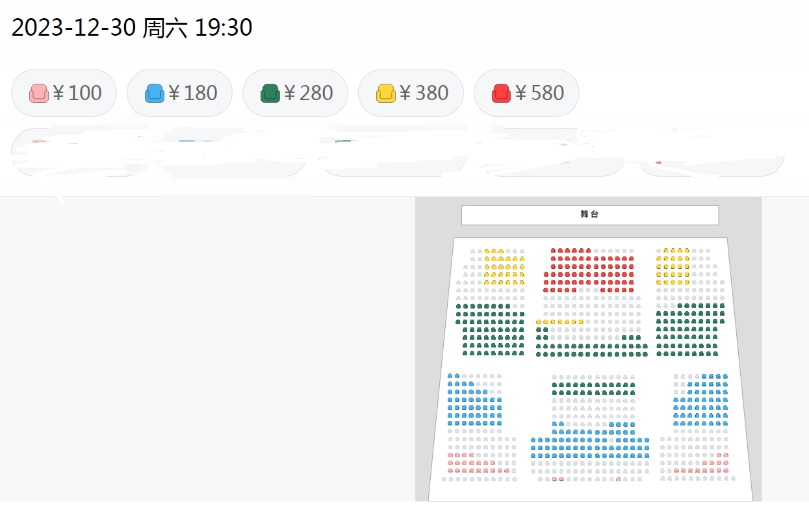Screen dimensions: 809x532
Task: Select the leftmost yellow seat in the center section
Action: (x=539, y=322)
